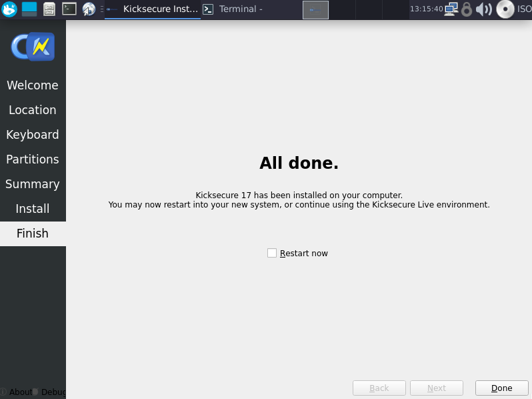Open the volume speaker icon
This screenshot has height=399, width=532.
[484, 9]
